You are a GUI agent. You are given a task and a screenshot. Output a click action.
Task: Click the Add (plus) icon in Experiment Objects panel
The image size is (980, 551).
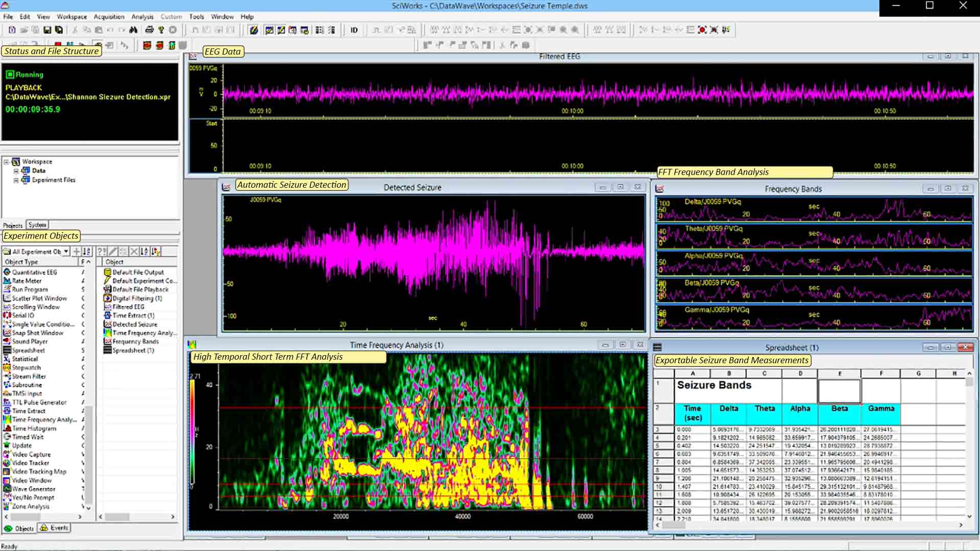76,252
